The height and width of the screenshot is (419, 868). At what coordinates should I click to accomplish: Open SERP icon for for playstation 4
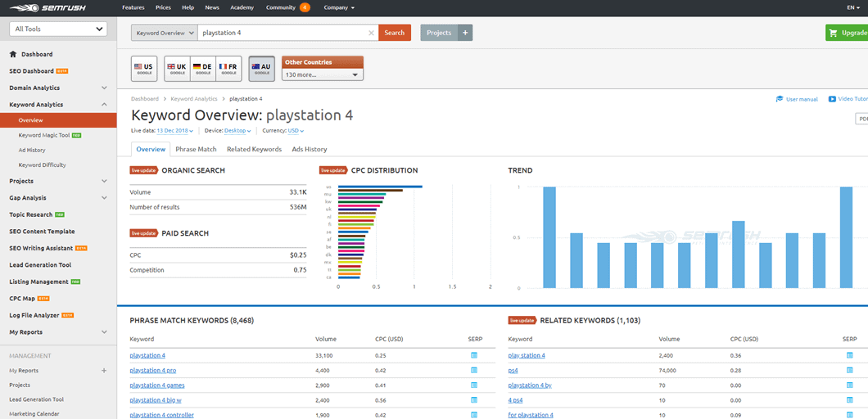point(850,415)
